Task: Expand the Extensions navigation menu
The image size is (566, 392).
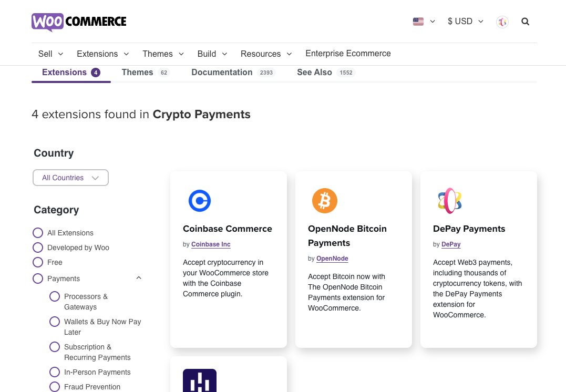Action: [x=103, y=54]
